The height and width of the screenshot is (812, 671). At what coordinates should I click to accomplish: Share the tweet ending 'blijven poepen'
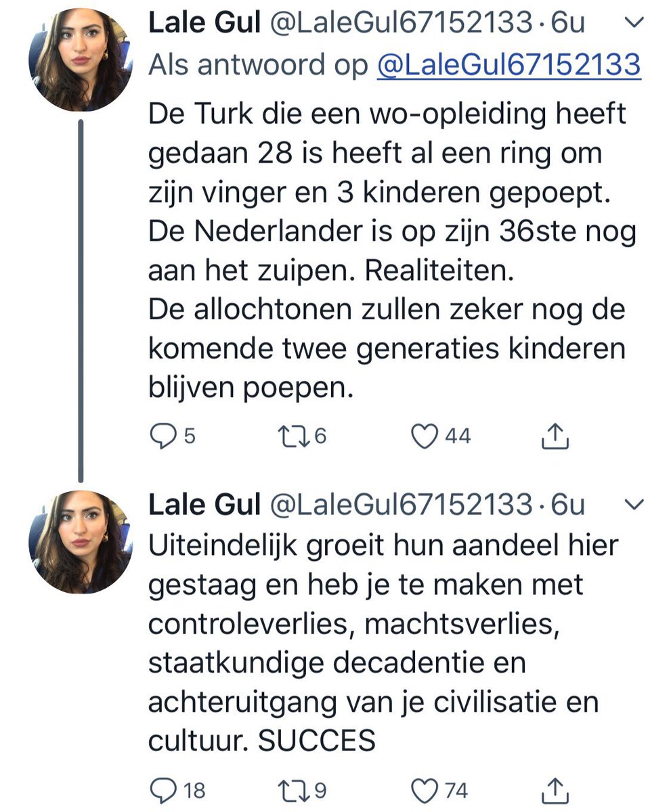click(555, 436)
